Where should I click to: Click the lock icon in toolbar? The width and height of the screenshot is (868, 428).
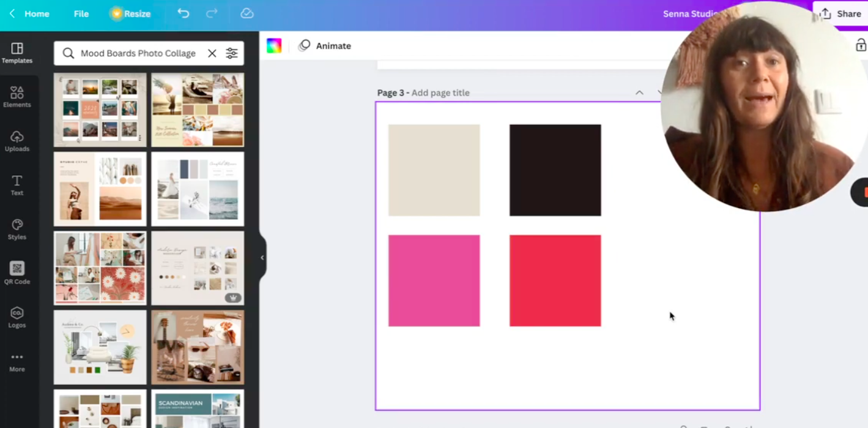click(x=861, y=45)
